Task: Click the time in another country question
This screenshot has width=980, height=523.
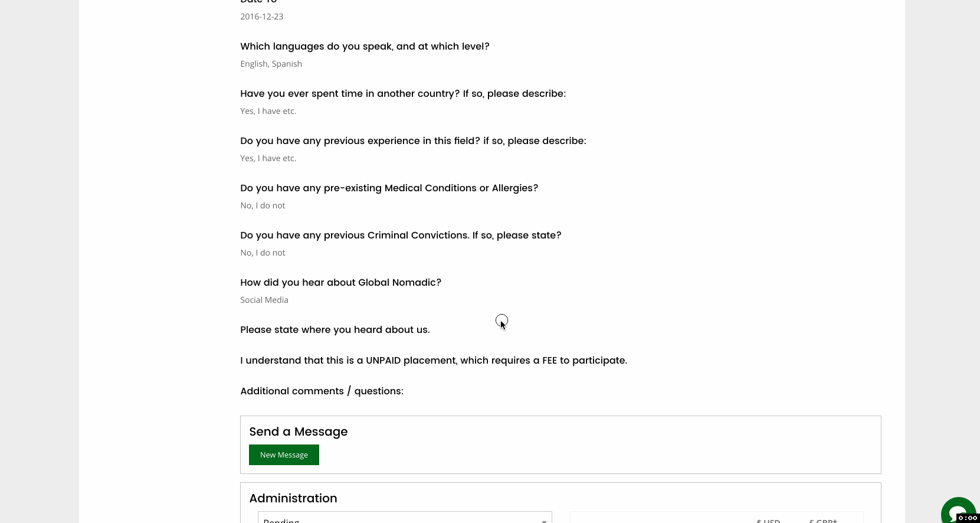Action: (402, 93)
